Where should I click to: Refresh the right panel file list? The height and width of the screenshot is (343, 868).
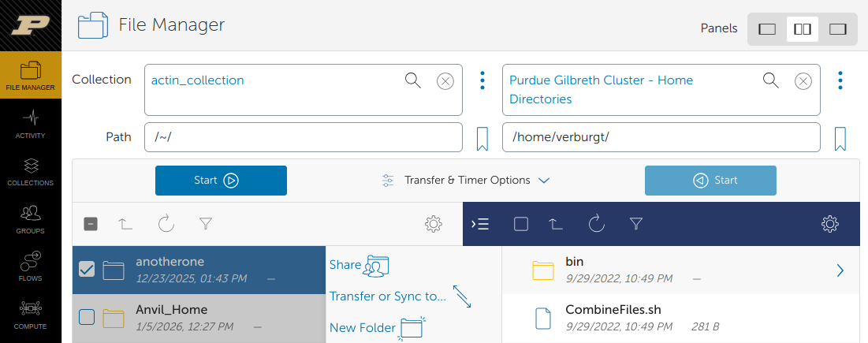point(596,224)
